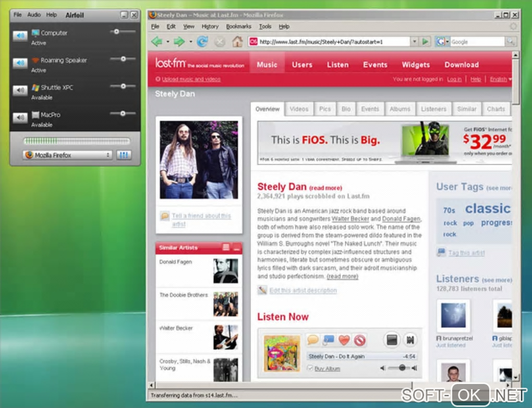Open Firefox Edit menu

[171, 27]
